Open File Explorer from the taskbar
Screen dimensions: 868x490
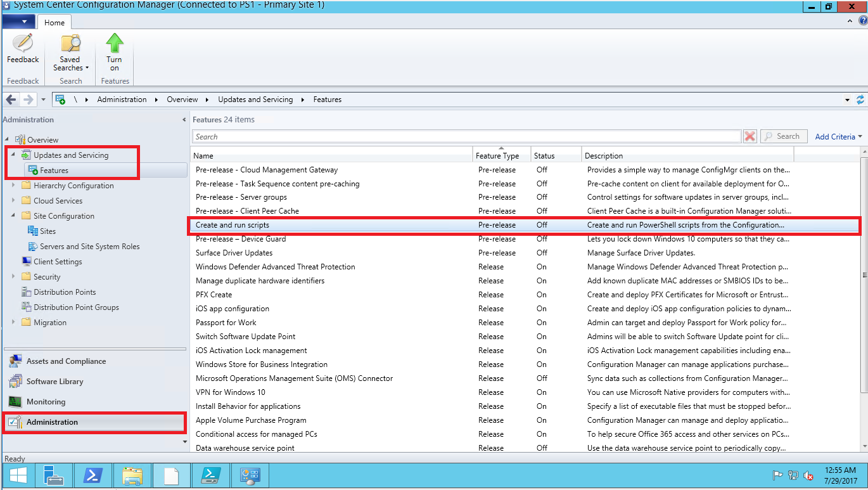point(132,475)
